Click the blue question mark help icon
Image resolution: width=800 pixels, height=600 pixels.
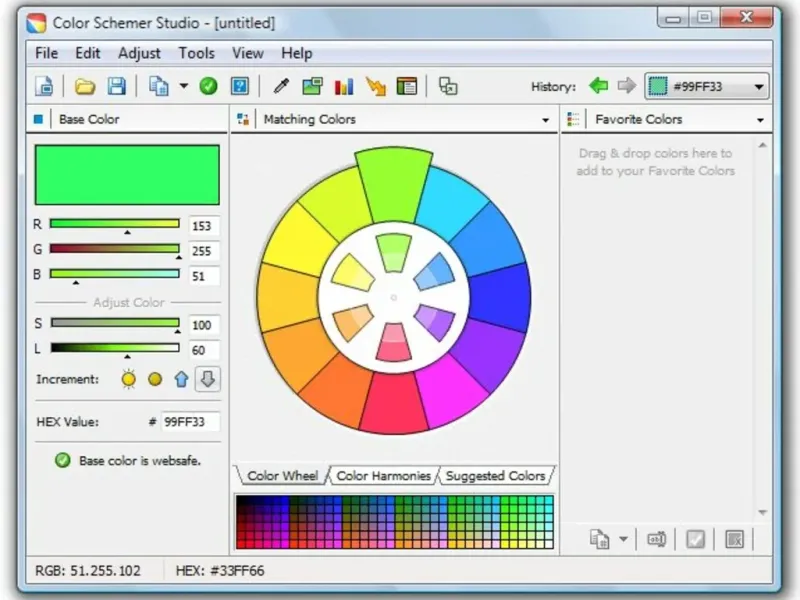pos(240,86)
